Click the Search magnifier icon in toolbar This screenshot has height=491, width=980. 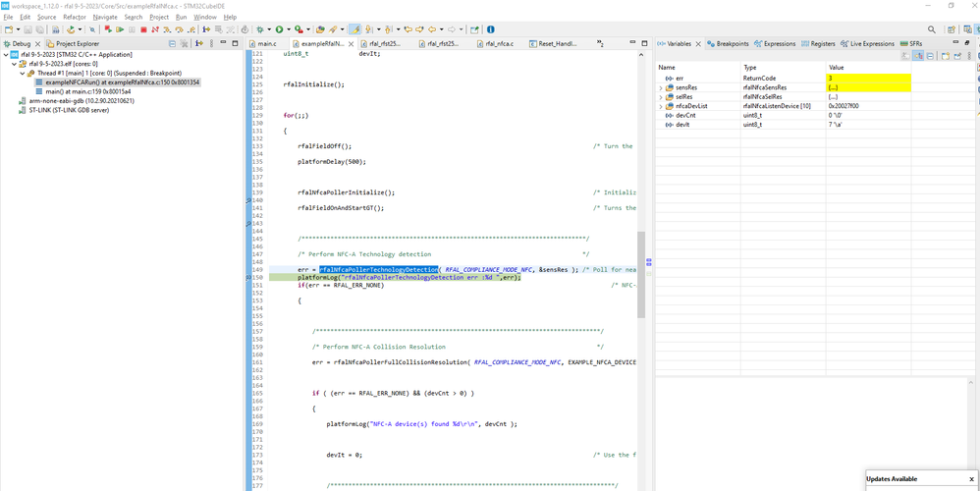tap(932, 29)
